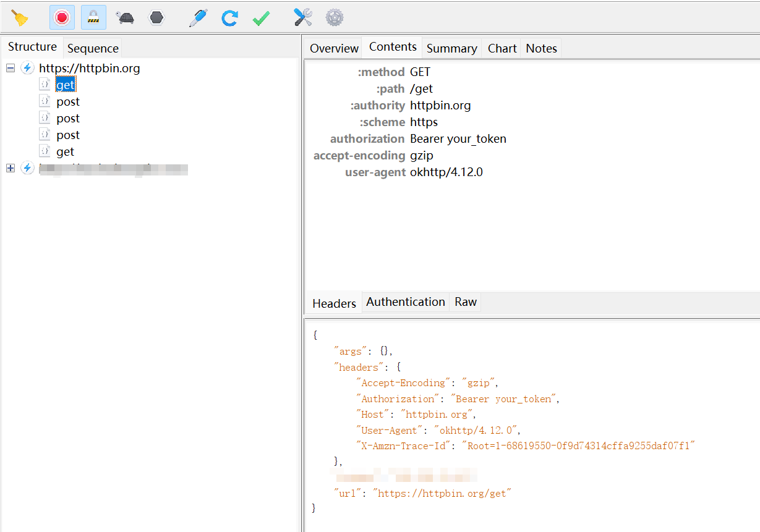Image resolution: width=760 pixels, height=532 pixels.
Task: Expand the blurred host tree node
Action: [11, 168]
